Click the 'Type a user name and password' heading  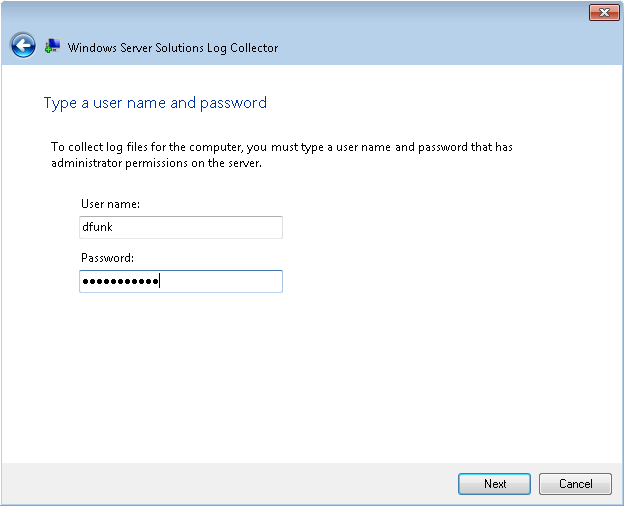[x=155, y=103]
